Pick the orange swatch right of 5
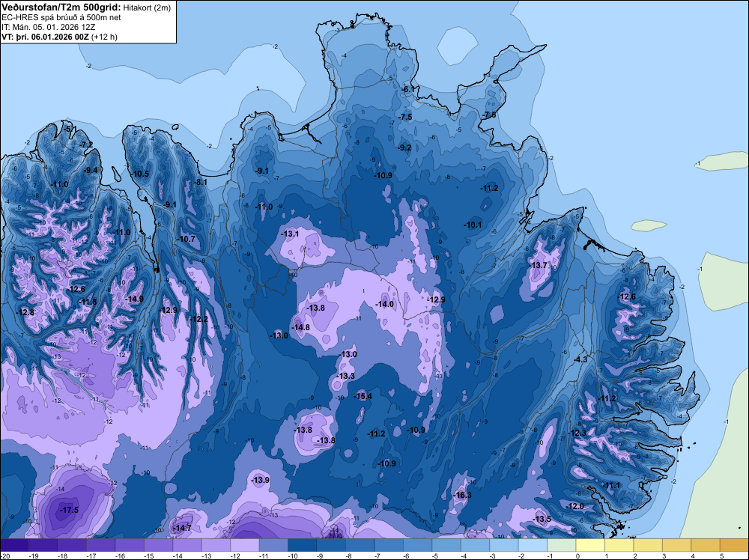749x560 pixels. click(x=735, y=545)
